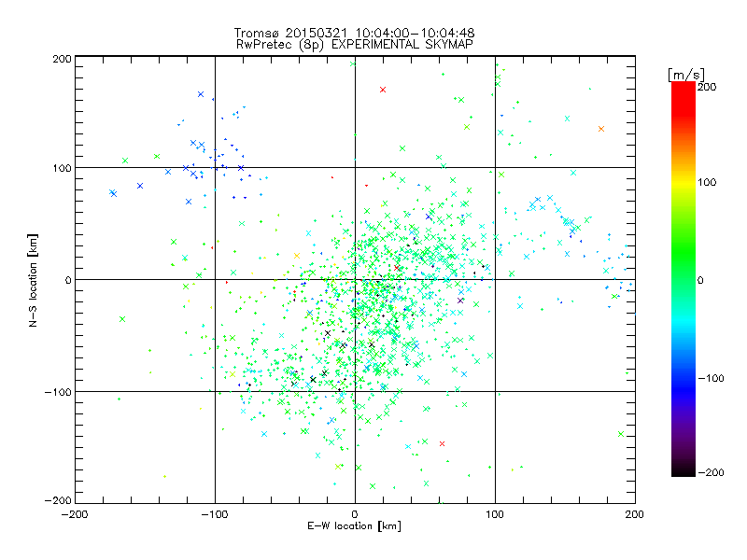The height and width of the screenshot is (560, 747).
Task: Click the y-axis tick label '200' at top left
Action: (x=62, y=59)
